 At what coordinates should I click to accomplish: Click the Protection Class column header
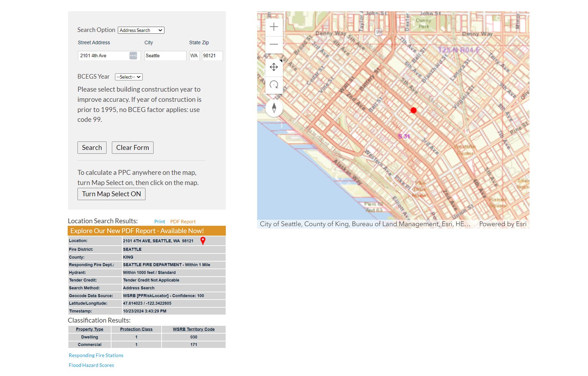pyautogui.click(x=136, y=329)
